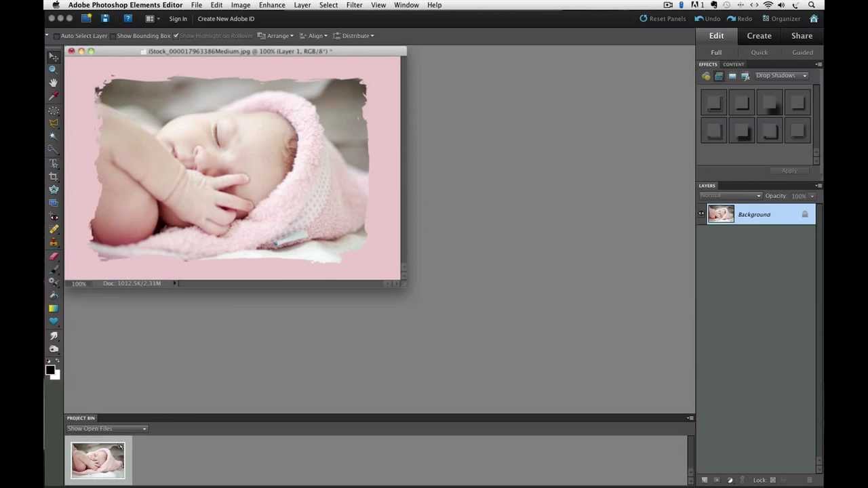Select the Spot Healing Brush tool
The width and height of the screenshot is (868, 488).
point(54,230)
